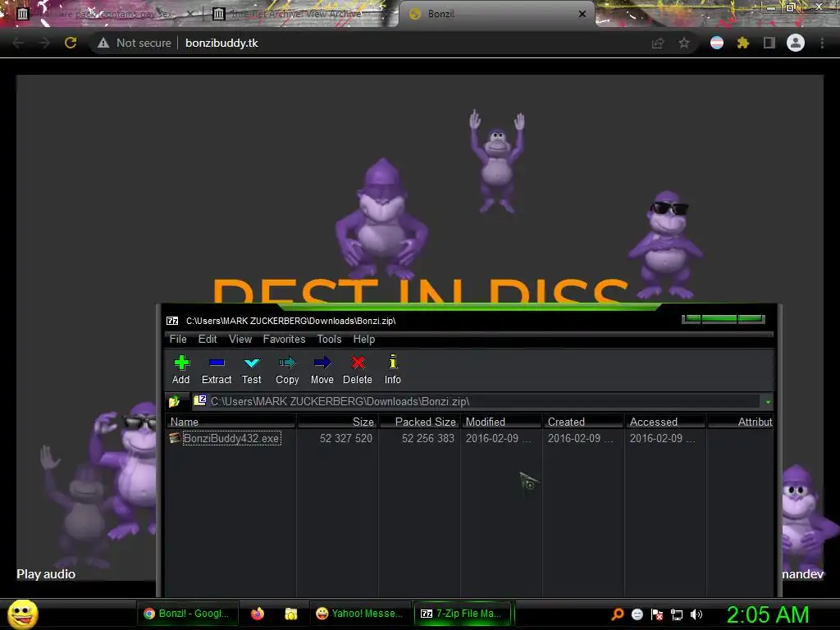Click the 2:05 AM taskbar clock
This screenshot has height=630, width=840.
768,614
